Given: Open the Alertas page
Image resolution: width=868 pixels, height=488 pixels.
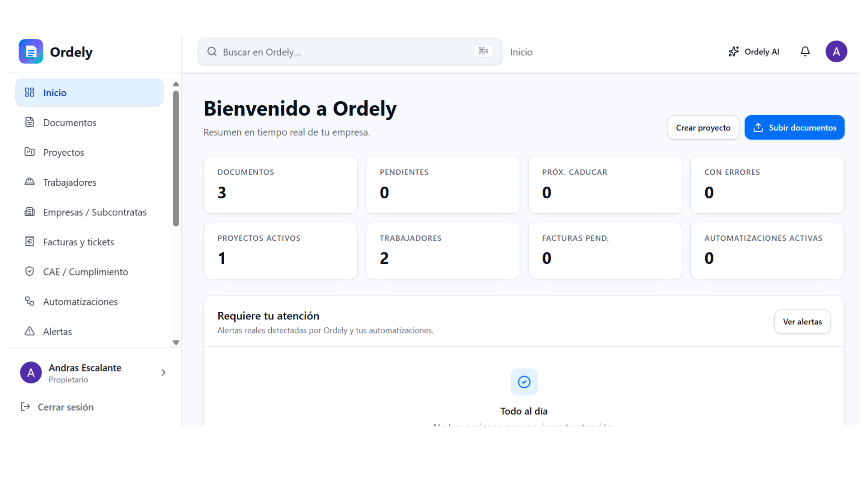Looking at the screenshot, I should pos(90,331).
